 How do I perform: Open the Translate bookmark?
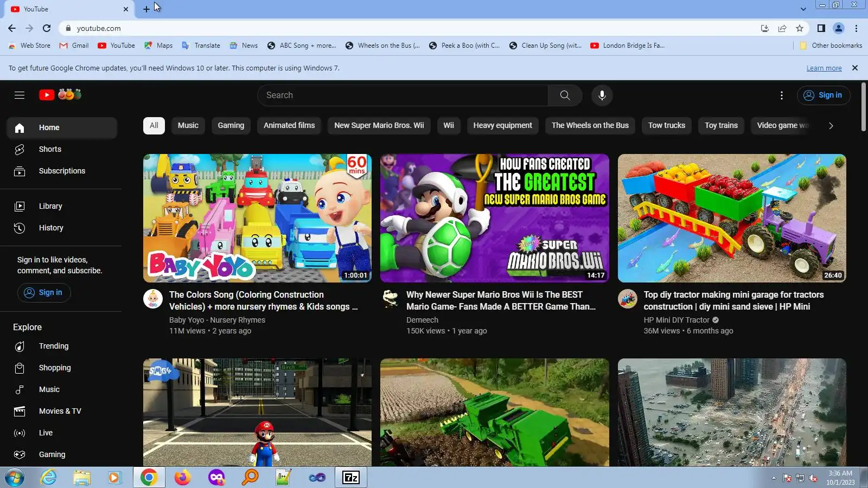(201, 46)
